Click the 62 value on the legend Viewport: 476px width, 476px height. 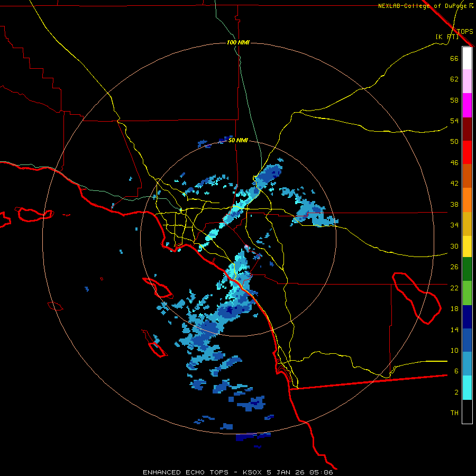click(454, 79)
